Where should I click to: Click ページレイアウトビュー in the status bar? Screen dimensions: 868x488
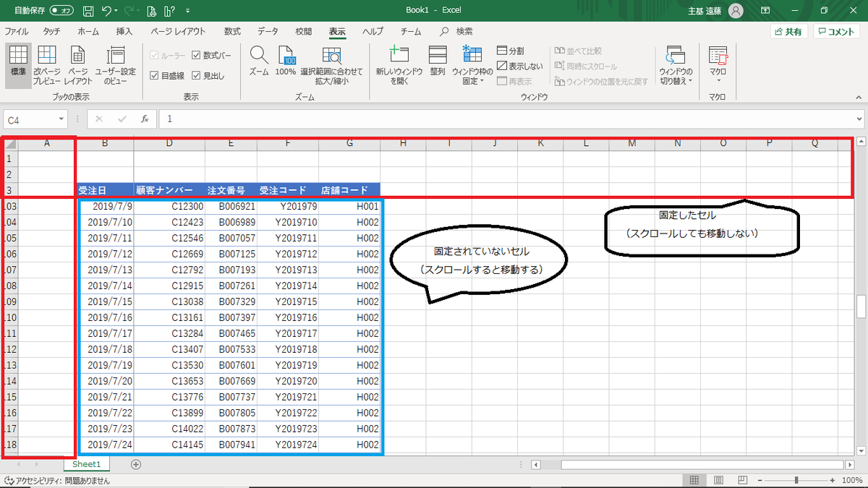(718, 479)
